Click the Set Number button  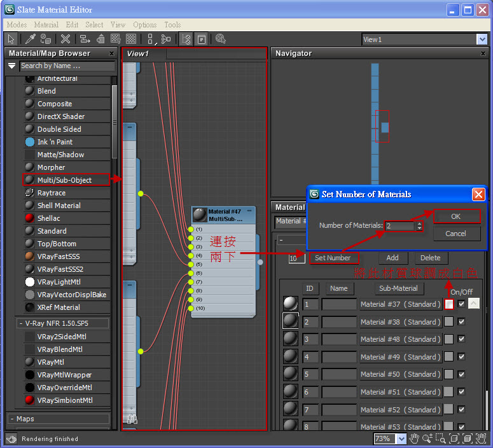(x=333, y=258)
